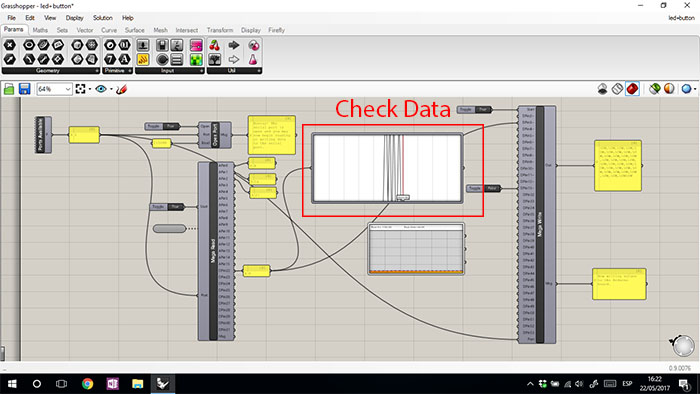
Task: Click the floppy disk icon in Input panel
Action: click(162, 45)
